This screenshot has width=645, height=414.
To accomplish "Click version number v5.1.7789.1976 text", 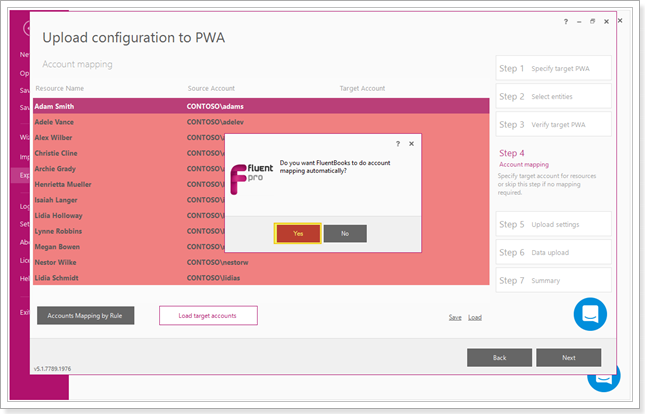I will click(52, 369).
